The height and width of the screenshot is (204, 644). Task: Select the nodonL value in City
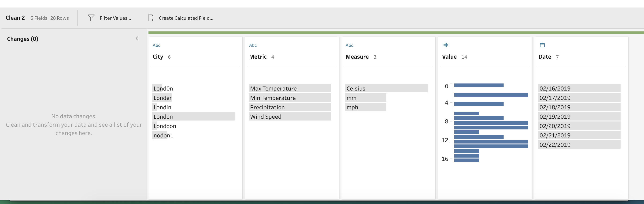(163, 136)
